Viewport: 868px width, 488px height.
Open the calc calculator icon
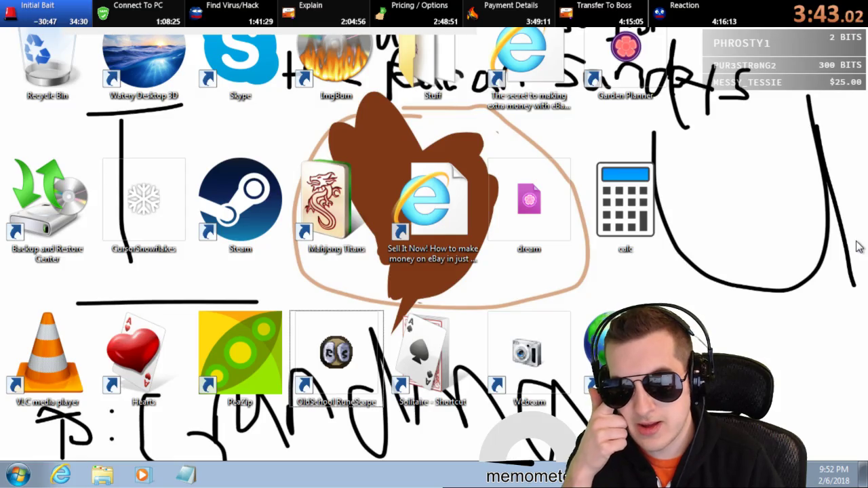point(625,206)
